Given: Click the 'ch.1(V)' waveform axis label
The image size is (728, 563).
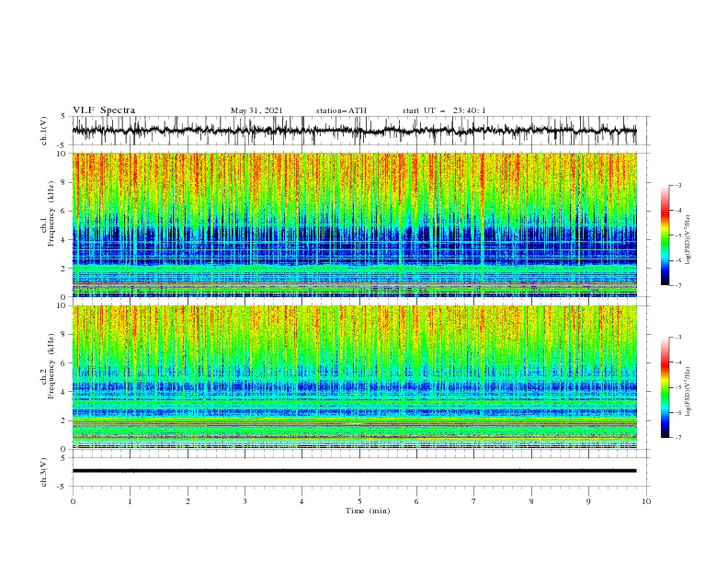Looking at the screenshot, I should tap(44, 131).
